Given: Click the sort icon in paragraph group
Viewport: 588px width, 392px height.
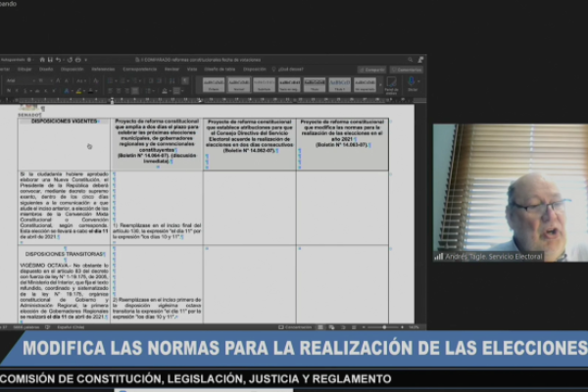Looking at the screenshot, I should [172, 80].
